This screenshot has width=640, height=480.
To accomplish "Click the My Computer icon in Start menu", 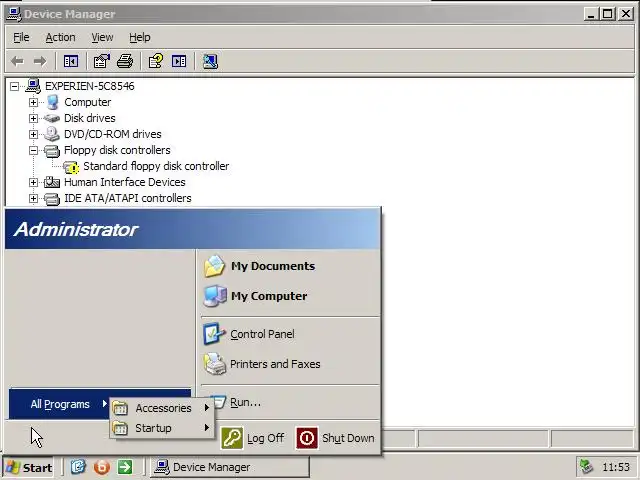I will tap(215, 296).
